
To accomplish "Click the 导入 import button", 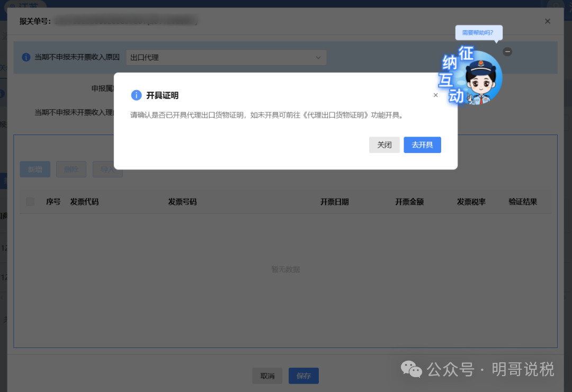I will tap(108, 169).
